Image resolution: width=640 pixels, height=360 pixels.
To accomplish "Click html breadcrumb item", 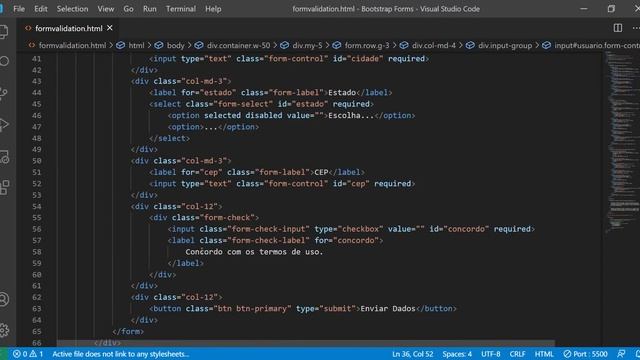I will pyautogui.click(x=136, y=45).
